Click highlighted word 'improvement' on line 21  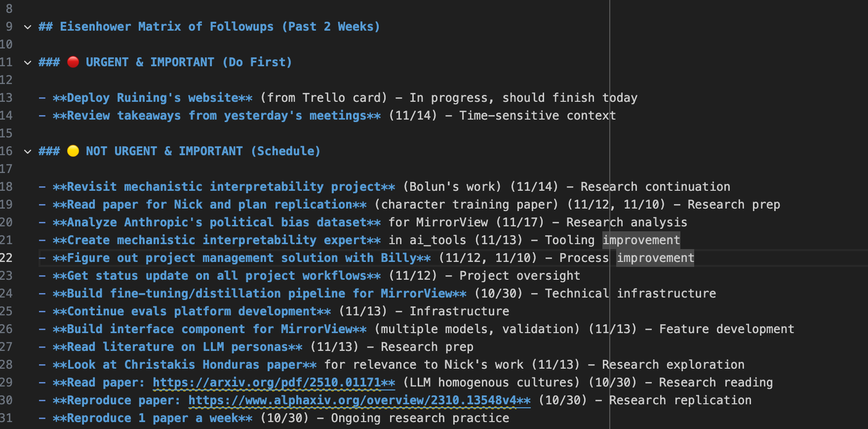tap(641, 240)
